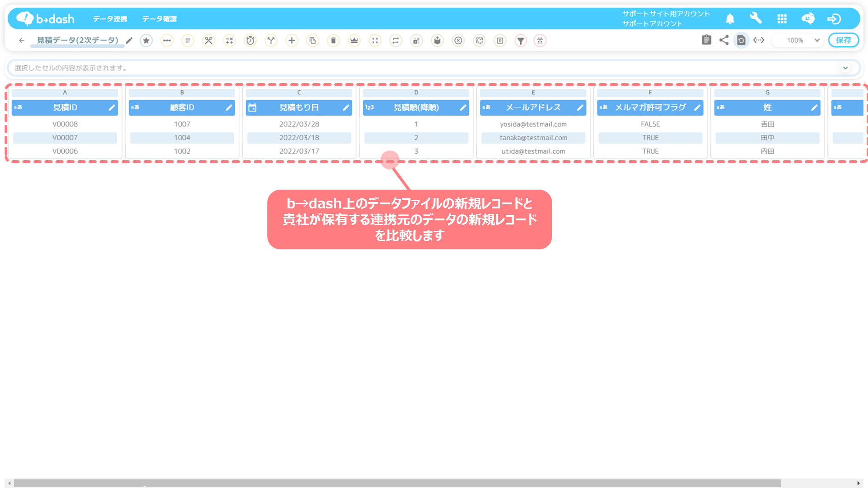Click the trash delete icon
868x488 pixels.
(x=333, y=40)
